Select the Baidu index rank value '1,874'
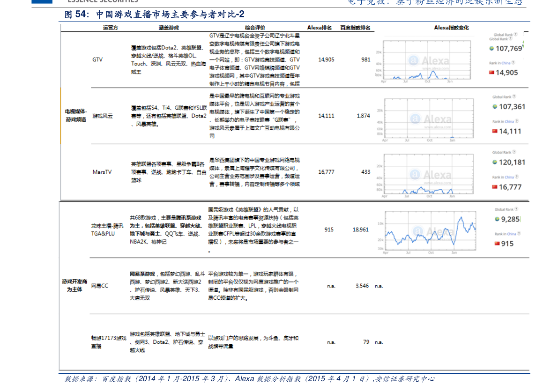The height and width of the screenshot is (392, 558). (x=364, y=116)
